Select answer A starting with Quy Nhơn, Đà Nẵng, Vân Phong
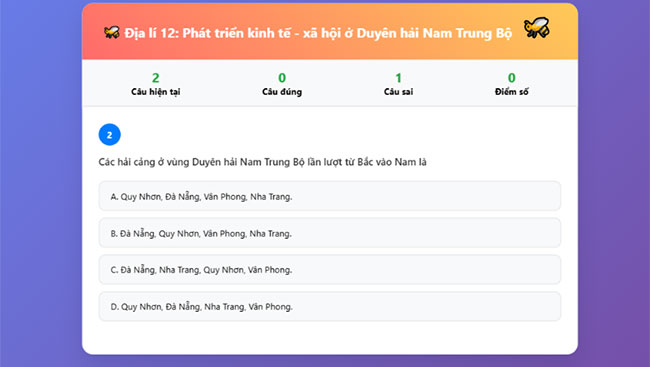 [x=330, y=196]
